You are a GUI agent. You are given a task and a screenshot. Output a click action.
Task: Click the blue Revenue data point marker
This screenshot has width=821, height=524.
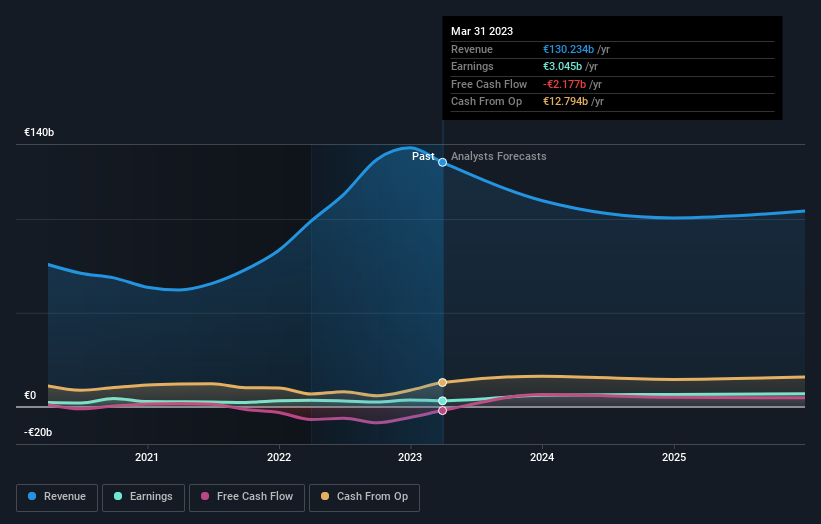click(442, 162)
